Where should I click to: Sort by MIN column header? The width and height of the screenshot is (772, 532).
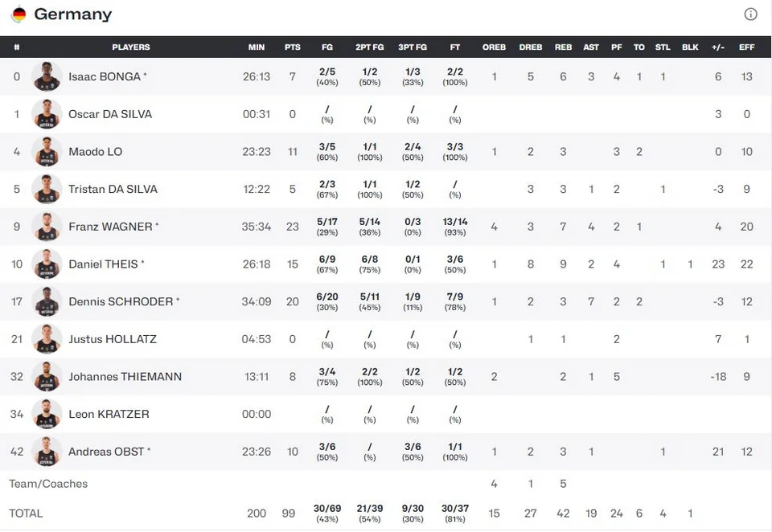click(x=256, y=47)
